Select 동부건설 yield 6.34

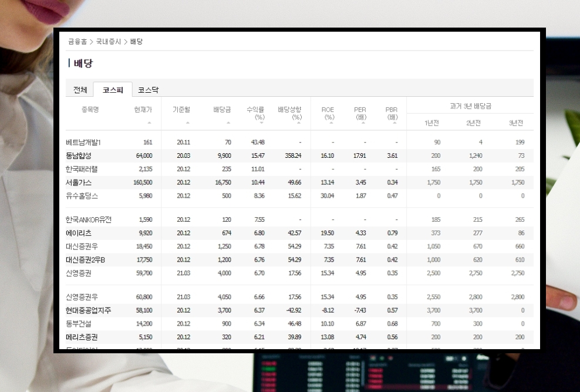pyautogui.click(x=259, y=323)
